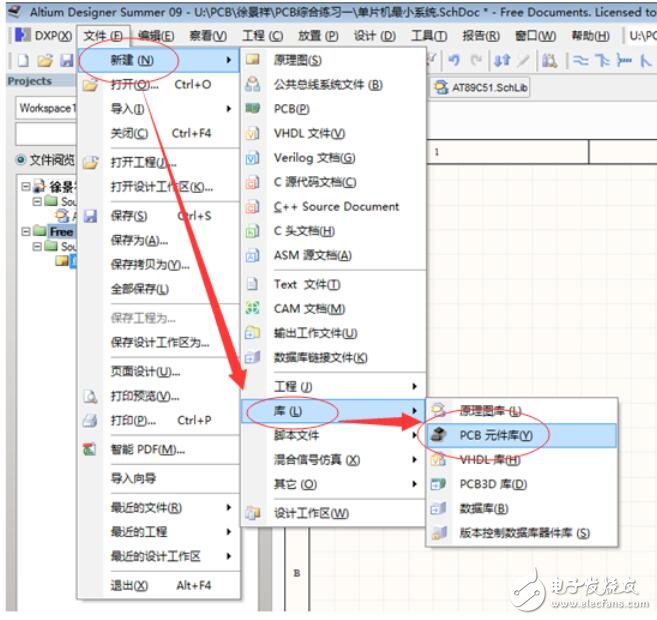Screen dimensions: 657x620
Task: Expand the 其它 (O) submenu
Action: pos(334,484)
